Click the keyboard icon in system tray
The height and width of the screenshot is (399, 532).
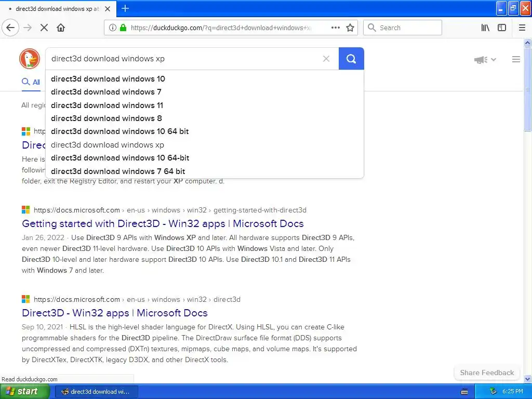tap(464, 392)
